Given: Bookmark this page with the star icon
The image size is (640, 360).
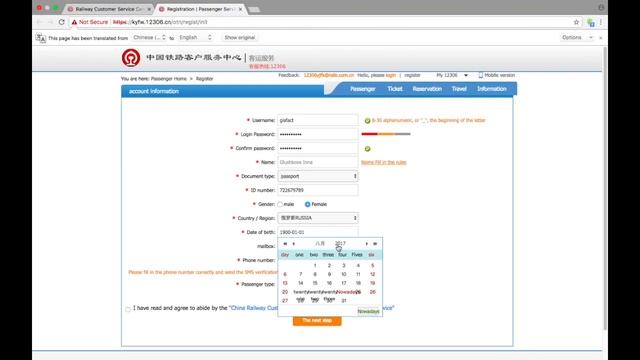Looking at the screenshot, I should pyautogui.click(x=576, y=22).
